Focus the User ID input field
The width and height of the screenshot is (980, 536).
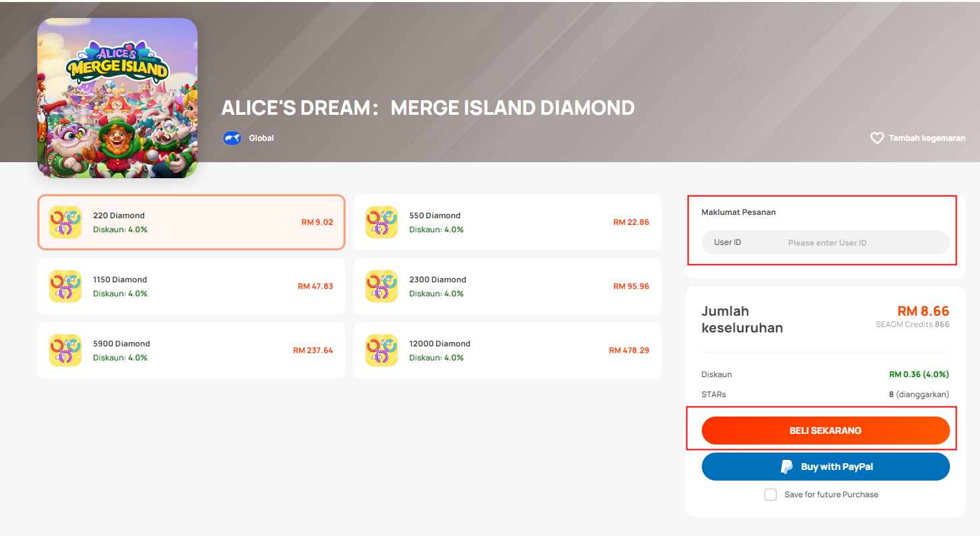(x=825, y=242)
